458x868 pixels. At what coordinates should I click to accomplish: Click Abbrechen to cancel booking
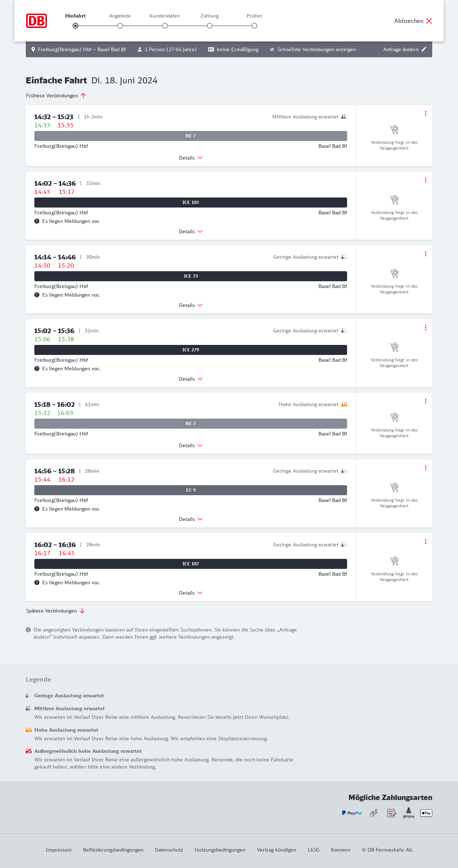pyautogui.click(x=413, y=21)
